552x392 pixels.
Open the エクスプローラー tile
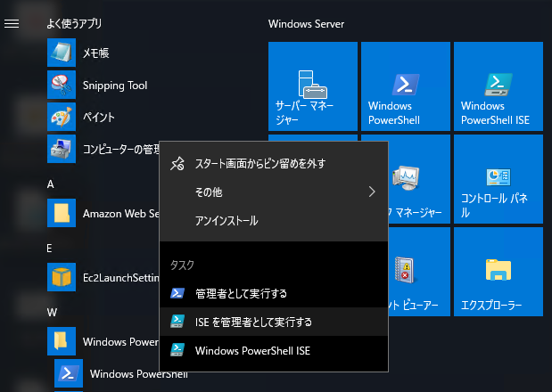pyautogui.click(x=498, y=272)
